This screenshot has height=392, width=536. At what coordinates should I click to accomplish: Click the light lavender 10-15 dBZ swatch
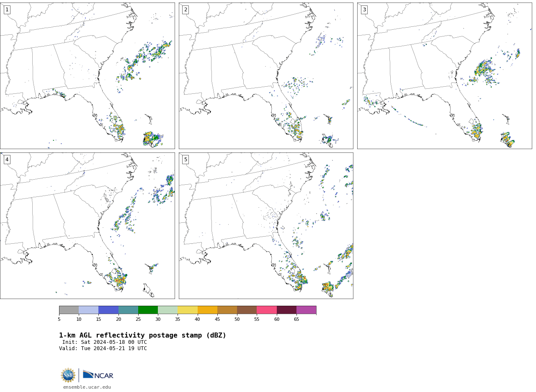click(x=88, y=310)
